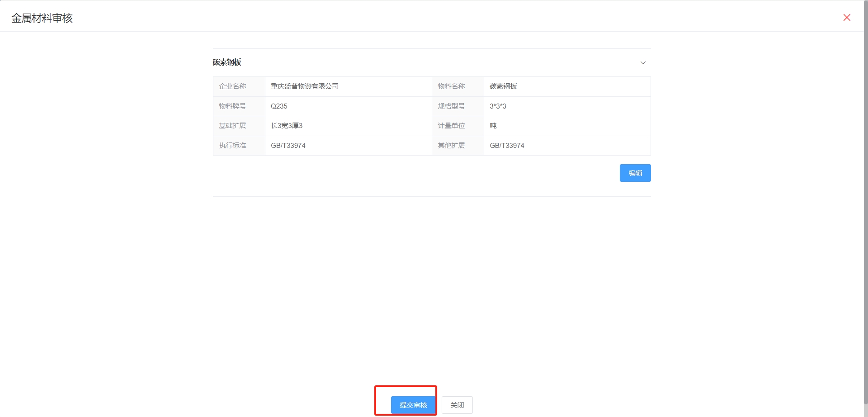The width and height of the screenshot is (868, 417).
Task: Click the 规格型号 label cell
Action: tap(451, 106)
